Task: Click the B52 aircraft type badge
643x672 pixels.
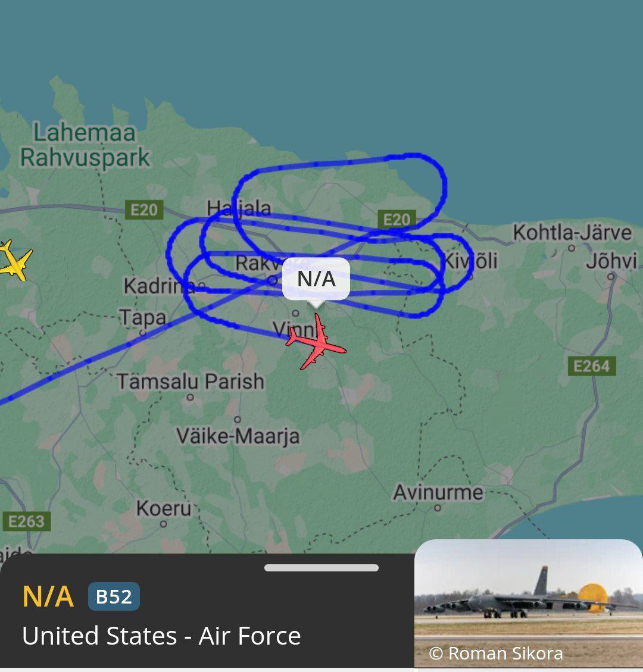Action: pos(114,596)
